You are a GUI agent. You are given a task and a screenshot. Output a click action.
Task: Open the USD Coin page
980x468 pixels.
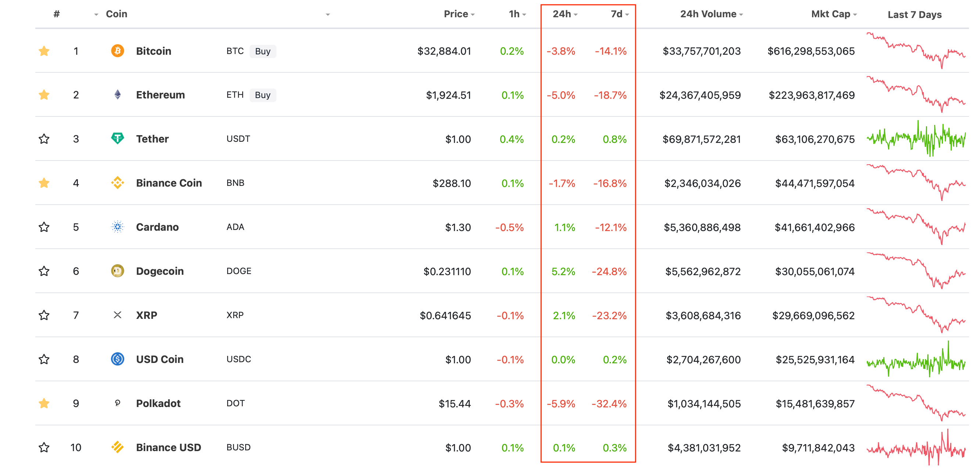160,359
